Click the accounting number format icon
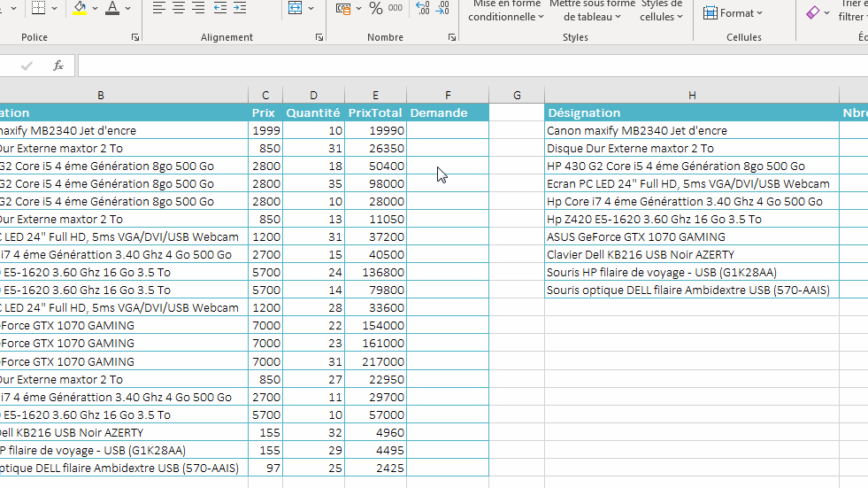Image resolution: width=868 pixels, height=488 pixels. pos(343,8)
